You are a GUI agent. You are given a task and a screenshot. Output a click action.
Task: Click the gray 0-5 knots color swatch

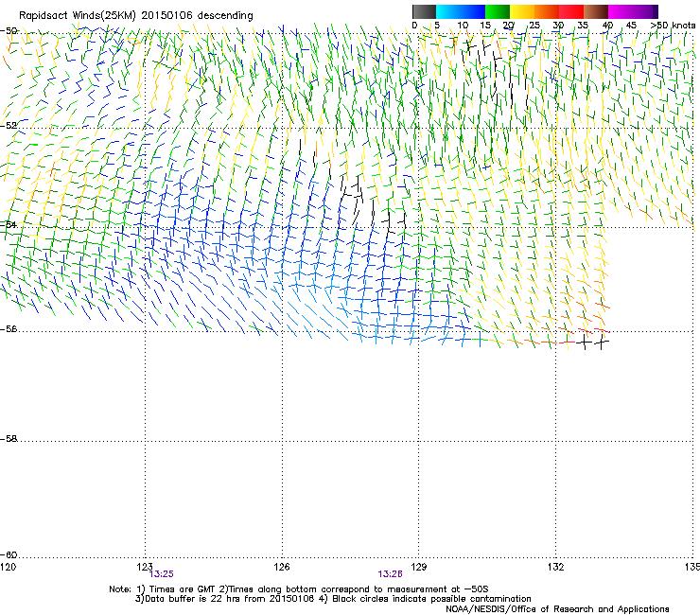(x=424, y=11)
